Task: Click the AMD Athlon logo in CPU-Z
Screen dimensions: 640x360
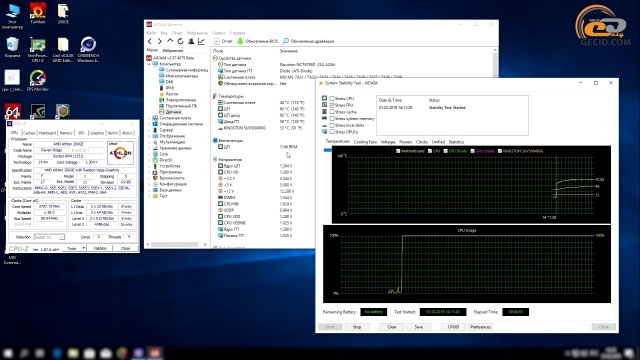Action: click(120, 153)
